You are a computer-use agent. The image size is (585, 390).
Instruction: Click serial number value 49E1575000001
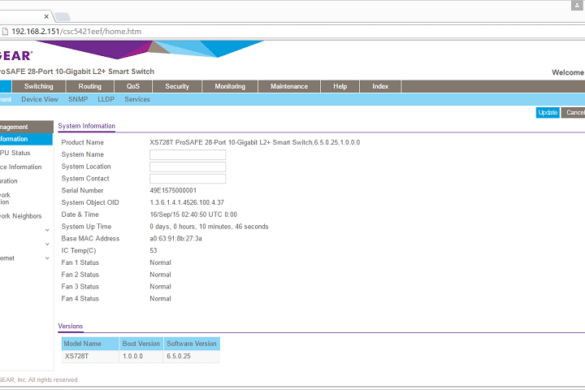tap(173, 190)
